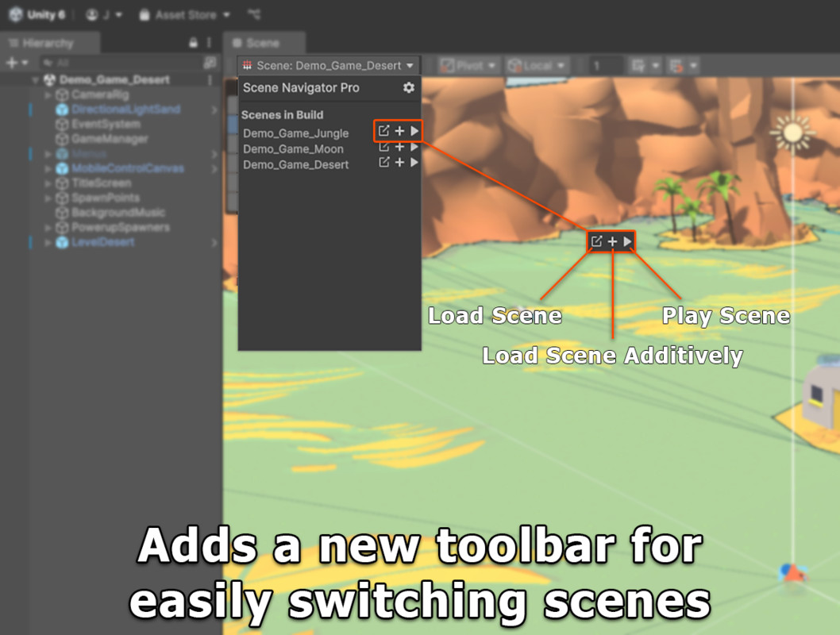840x635 pixels.
Task: Click Hierarchy search-by-type icon
Action: tap(210, 63)
